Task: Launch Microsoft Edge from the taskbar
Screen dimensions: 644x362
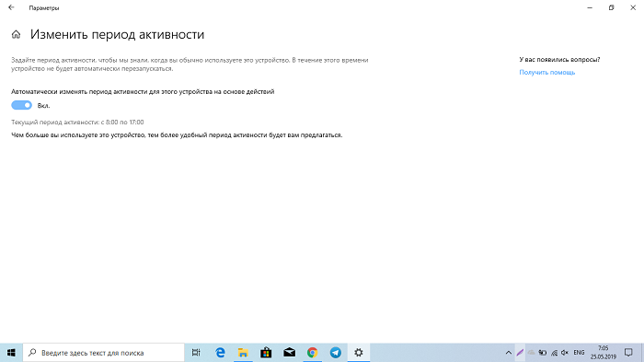Action: [220, 353]
